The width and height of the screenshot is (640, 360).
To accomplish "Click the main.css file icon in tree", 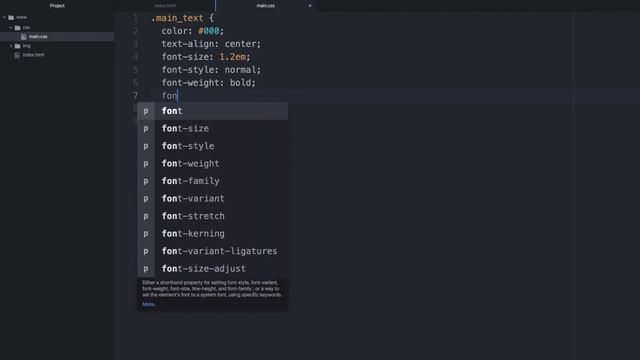I will [24, 37].
